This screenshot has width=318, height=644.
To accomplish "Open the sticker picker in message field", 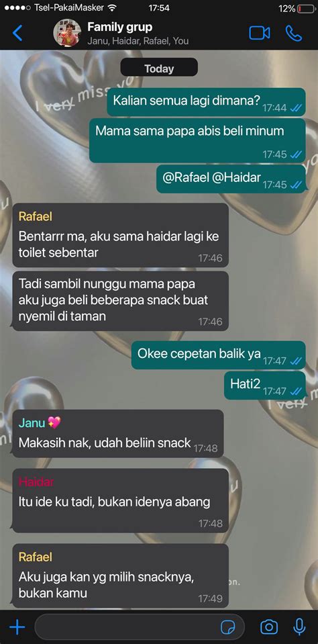I will tap(227, 627).
